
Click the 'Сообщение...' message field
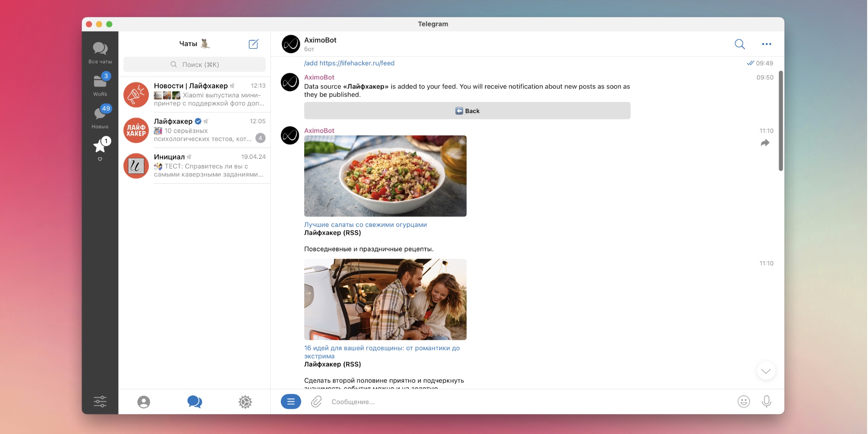(529, 402)
